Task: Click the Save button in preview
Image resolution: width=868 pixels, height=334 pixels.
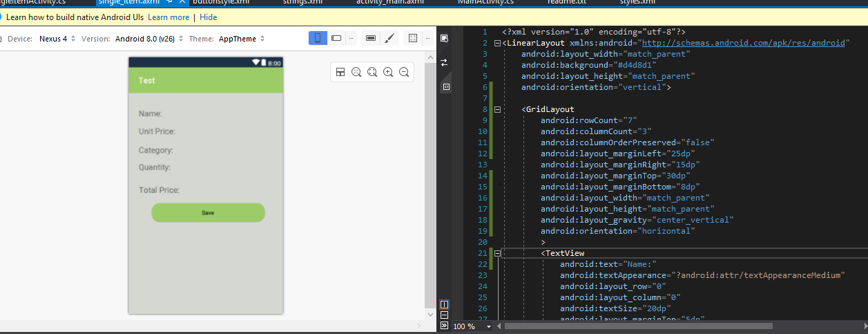Action: click(x=208, y=213)
